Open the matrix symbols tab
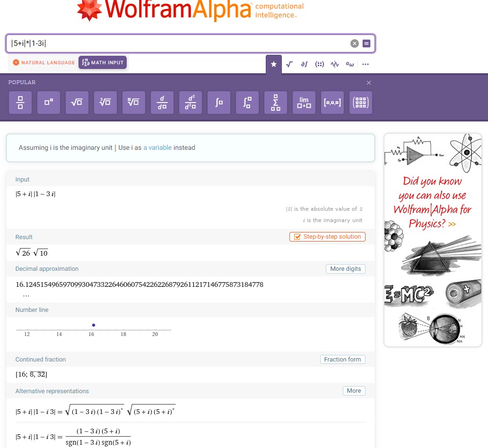 tap(319, 64)
